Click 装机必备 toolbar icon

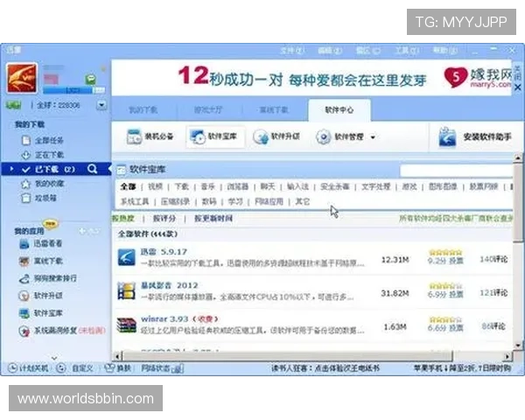[x=134, y=136]
